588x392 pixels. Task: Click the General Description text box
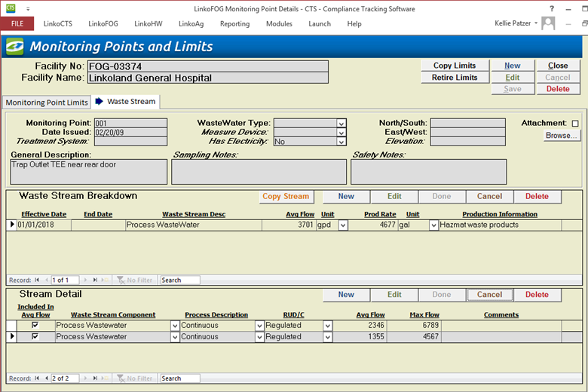(88, 172)
